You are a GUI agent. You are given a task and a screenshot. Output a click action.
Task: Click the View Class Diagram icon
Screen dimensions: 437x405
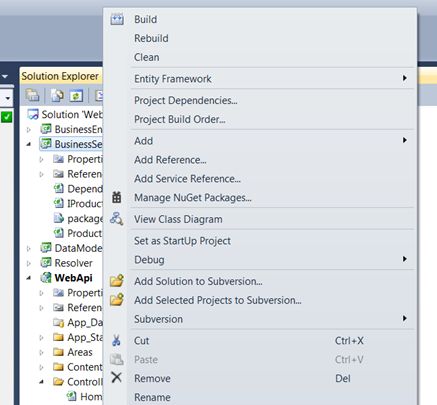(x=117, y=219)
